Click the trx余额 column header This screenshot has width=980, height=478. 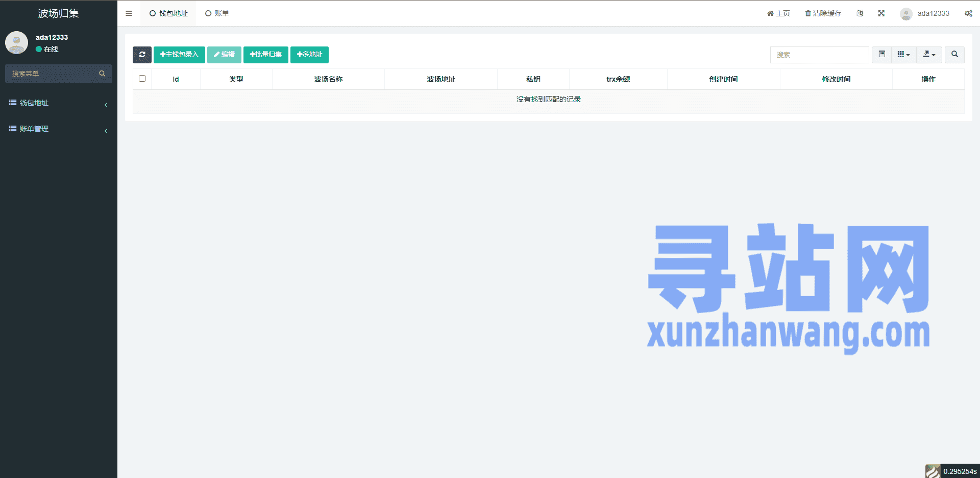(618, 79)
